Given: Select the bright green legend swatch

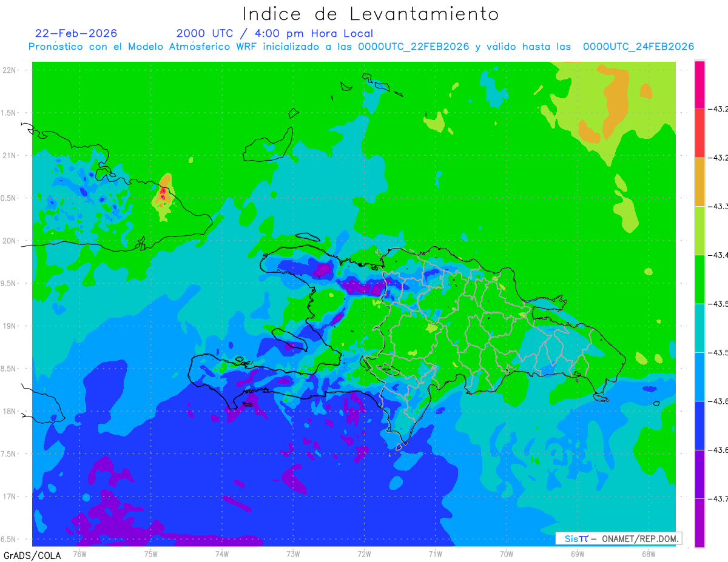Looking at the screenshot, I should (x=699, y=279).
